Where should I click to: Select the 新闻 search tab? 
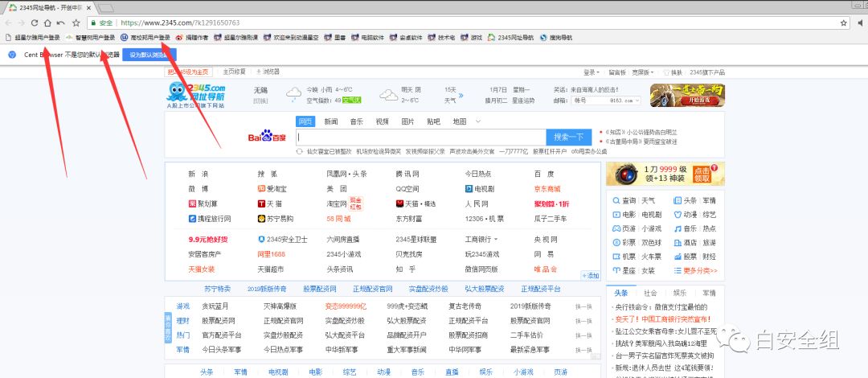331,121
